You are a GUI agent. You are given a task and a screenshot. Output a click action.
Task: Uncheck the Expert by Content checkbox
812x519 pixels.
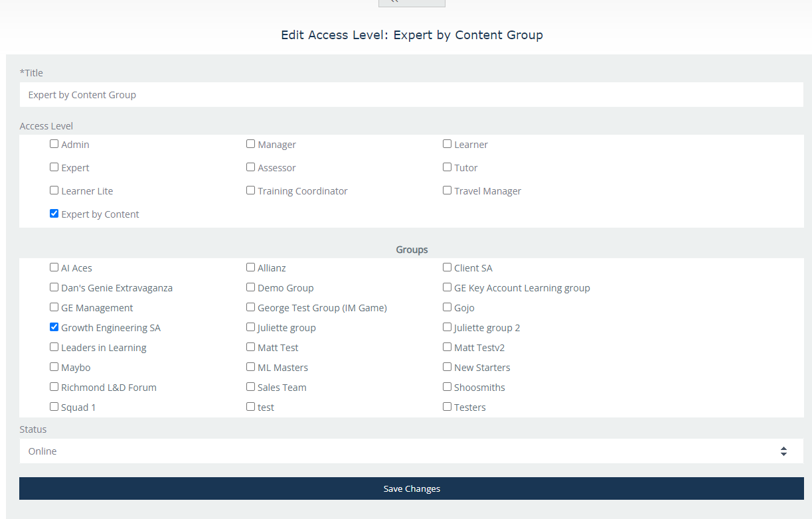pos(54,214)
